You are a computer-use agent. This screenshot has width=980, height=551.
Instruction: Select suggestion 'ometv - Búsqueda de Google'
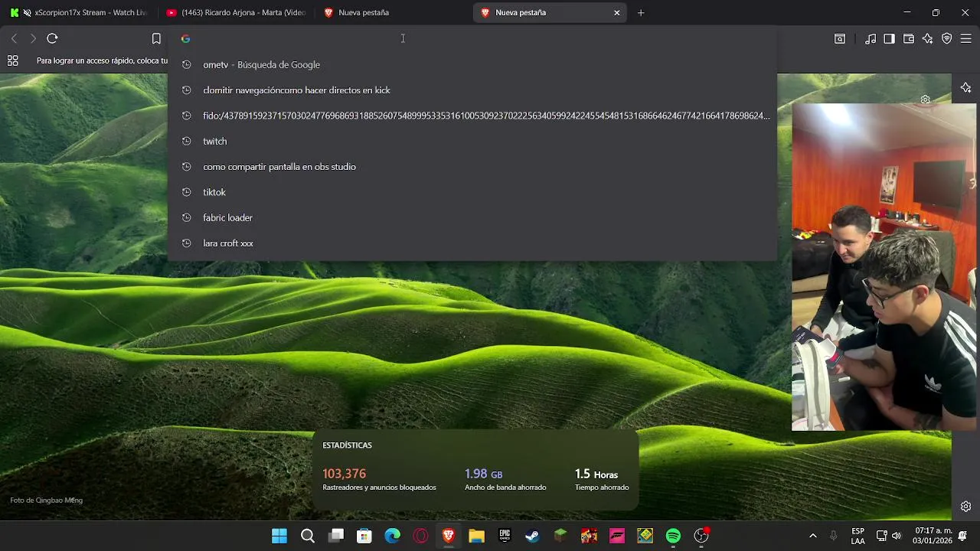coord(472,64)
